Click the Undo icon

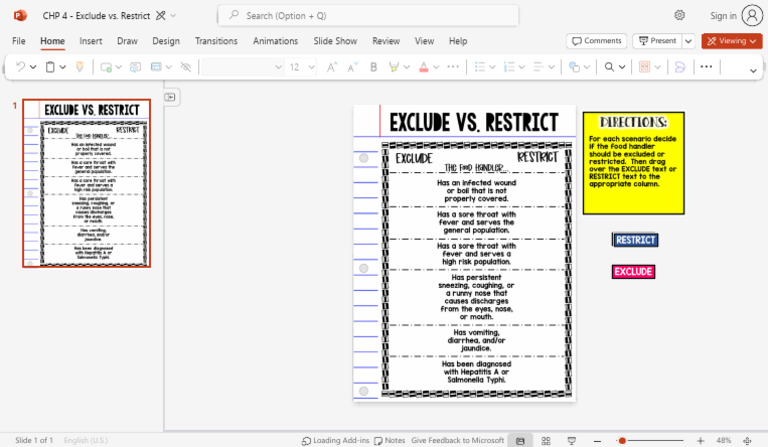(20, 67)
